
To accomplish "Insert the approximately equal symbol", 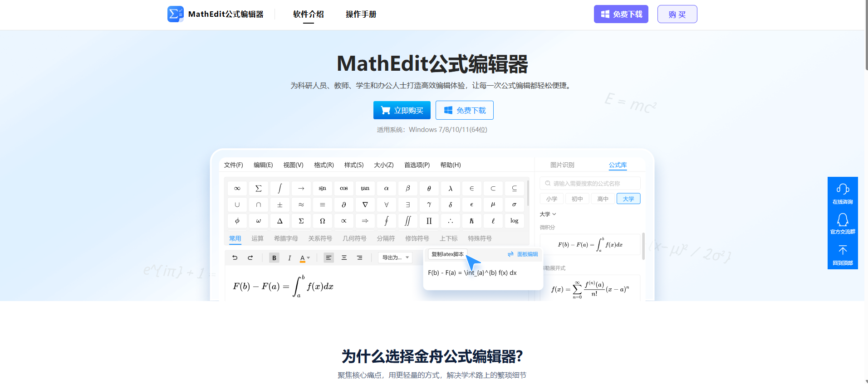I will coord(301,204).
